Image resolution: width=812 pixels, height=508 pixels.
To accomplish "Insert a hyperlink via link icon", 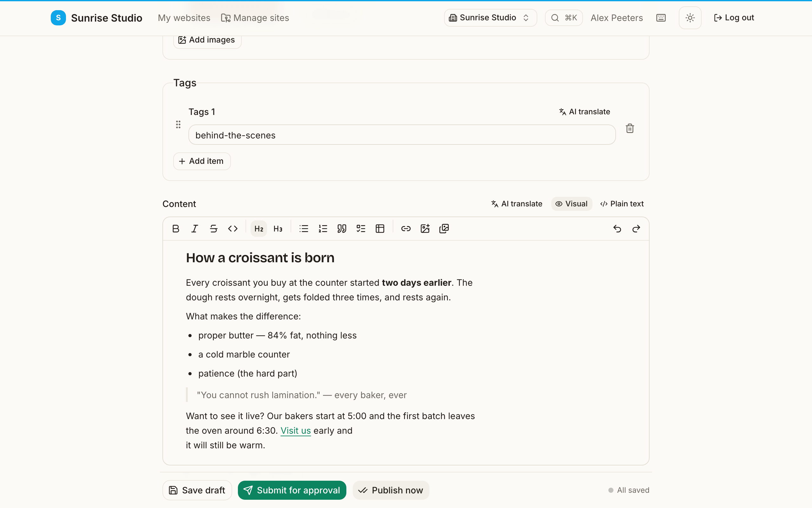I will (406, 229).
